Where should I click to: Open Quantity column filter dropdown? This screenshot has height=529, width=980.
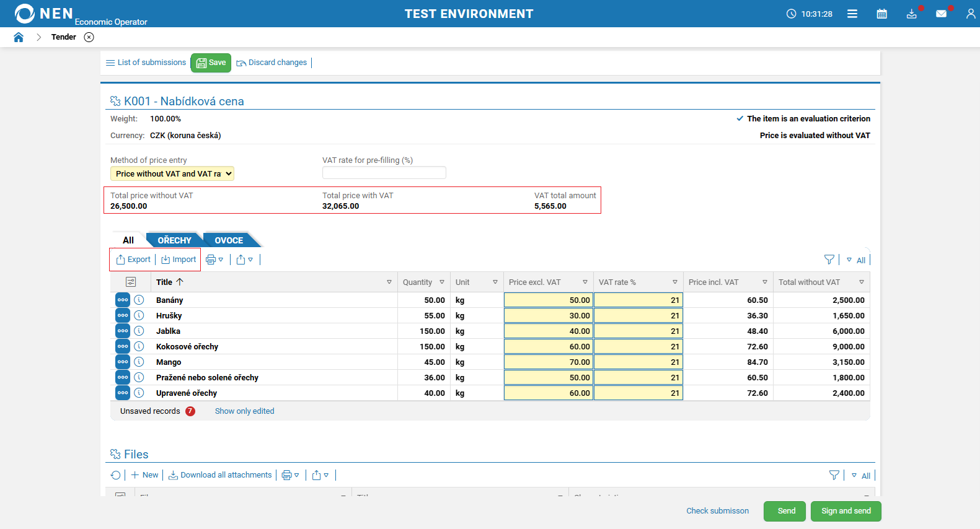(x=442, y=282)
